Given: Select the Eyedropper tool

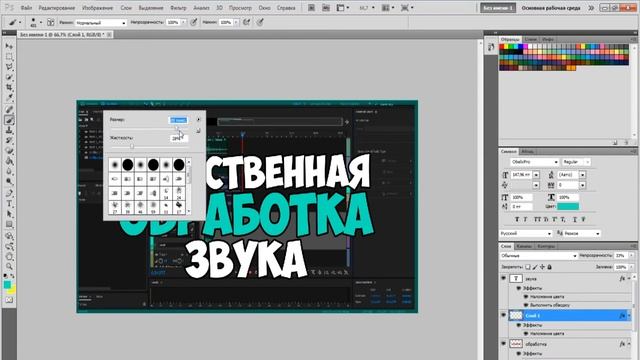Looking at the screenshot, I should tap(9, 98).
